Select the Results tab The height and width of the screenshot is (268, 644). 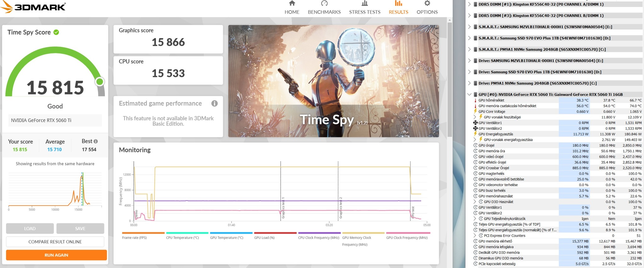pyautogui.click(x=398, y=8)
